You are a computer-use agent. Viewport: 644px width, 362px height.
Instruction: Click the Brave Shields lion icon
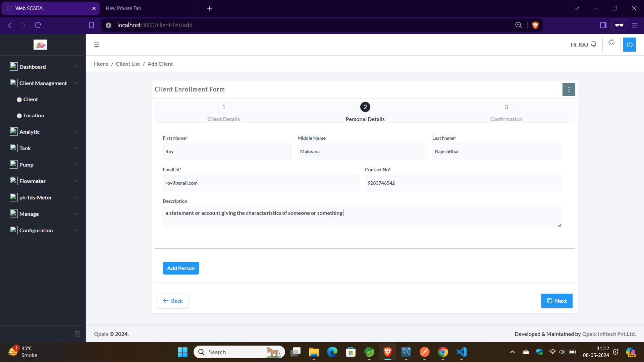pyautogui.click(x=535, y=25)
